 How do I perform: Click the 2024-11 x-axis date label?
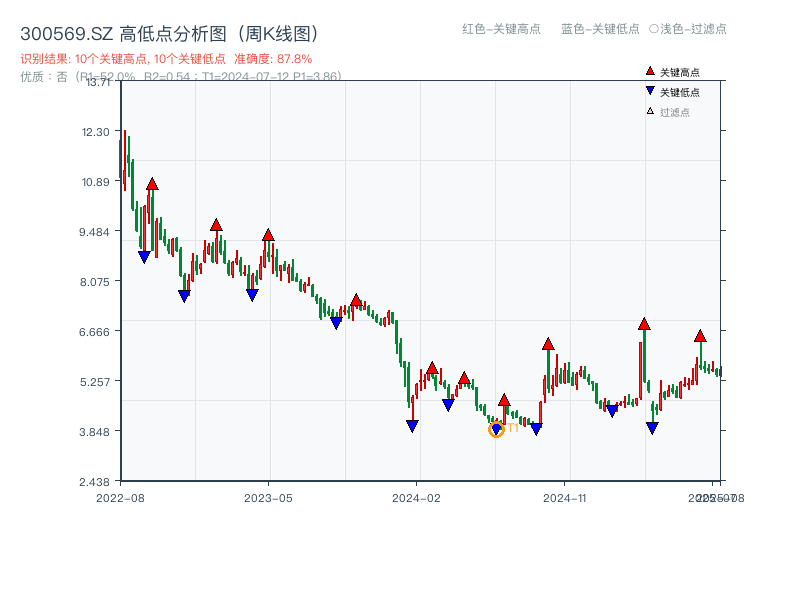point(564,497)
